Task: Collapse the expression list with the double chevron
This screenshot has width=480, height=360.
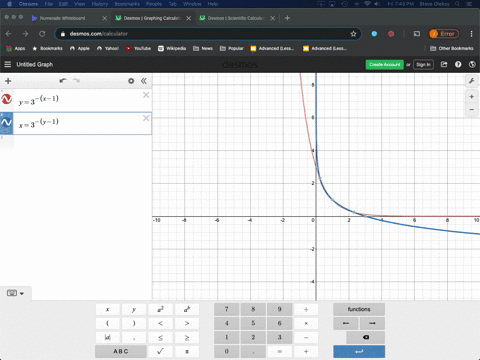Action: (144, 81)
